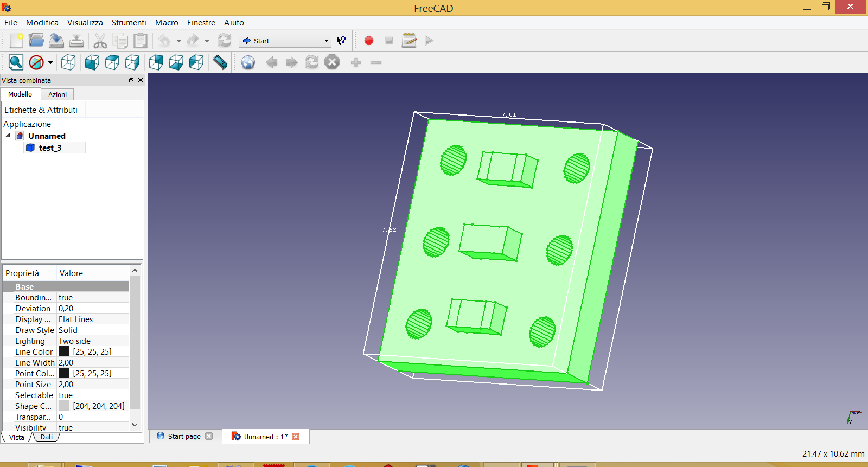
Task: Switch to the Azioni tab
Action: tap(58, 94)
